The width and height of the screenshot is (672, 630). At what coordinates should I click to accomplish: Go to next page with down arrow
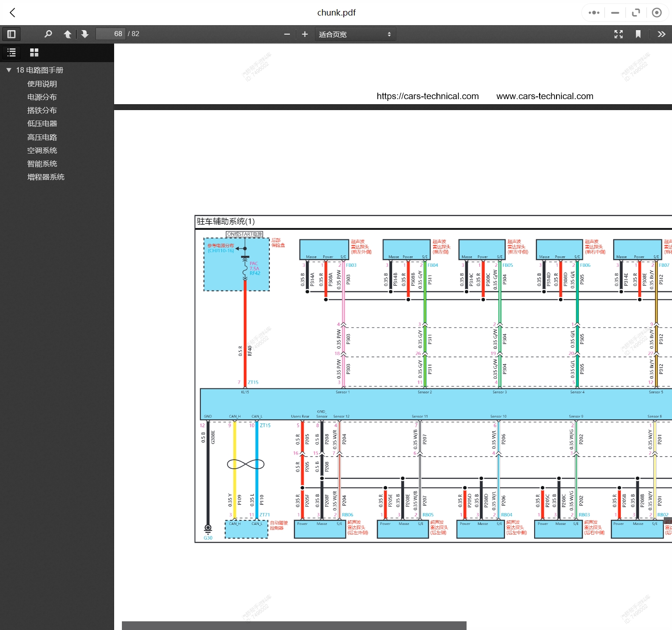pos(84,34)
